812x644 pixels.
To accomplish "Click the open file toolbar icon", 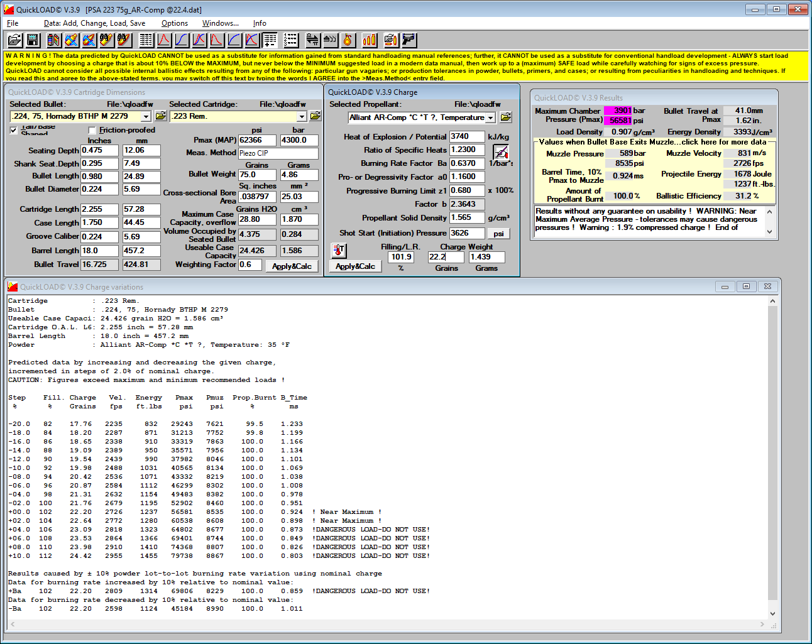I will click(x=14, y=40).
